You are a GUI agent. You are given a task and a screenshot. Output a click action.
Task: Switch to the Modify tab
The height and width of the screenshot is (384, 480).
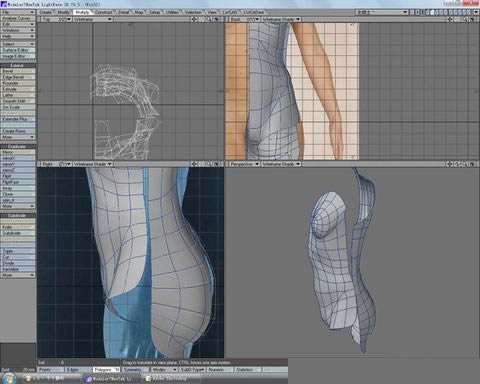[63, 12]
